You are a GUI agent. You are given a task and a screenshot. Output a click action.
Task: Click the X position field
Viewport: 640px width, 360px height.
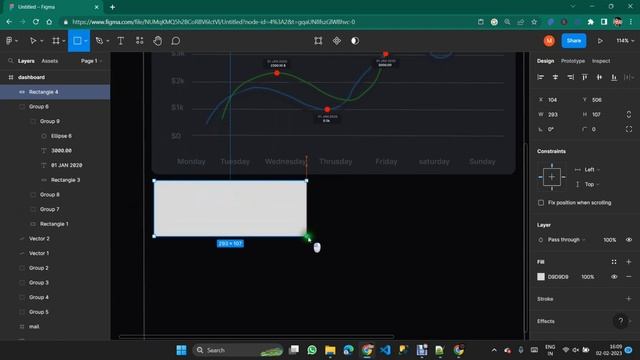click(556, 100)
